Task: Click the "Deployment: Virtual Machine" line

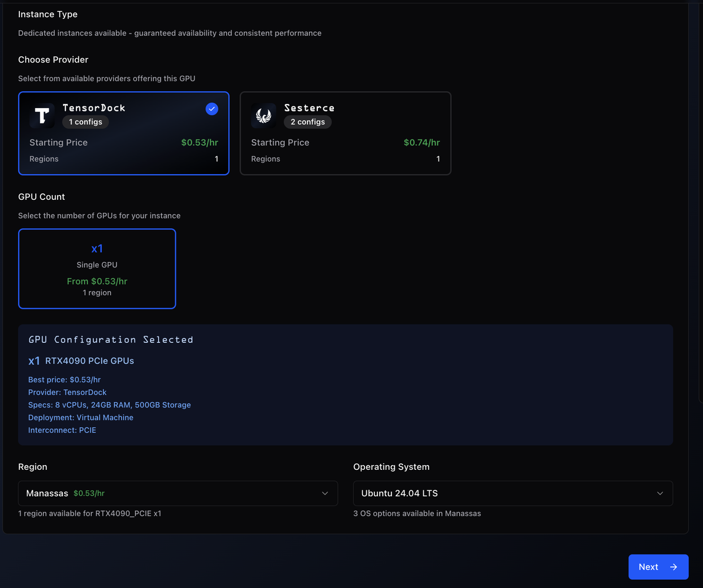Action: [81, 417]
